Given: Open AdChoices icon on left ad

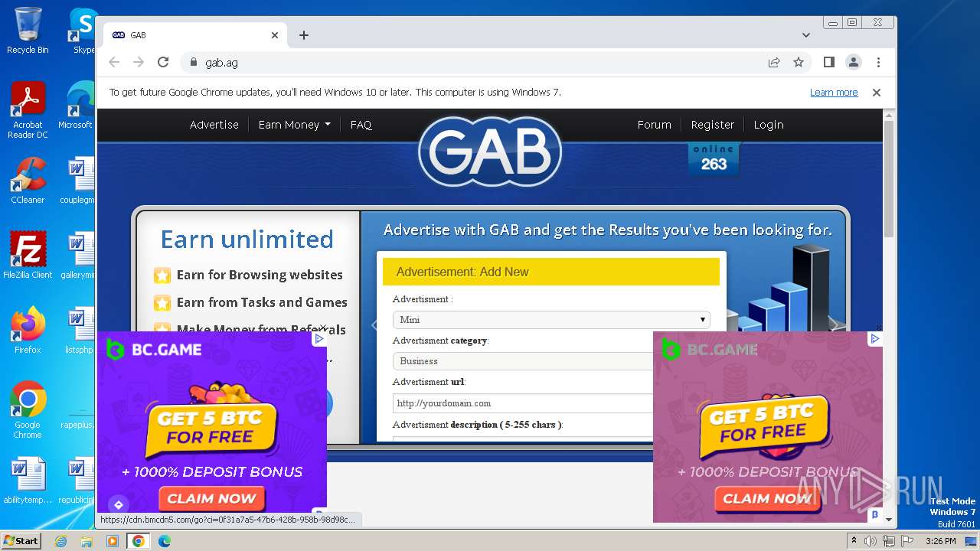Looking at the screenshot, I should click(319, 339).
